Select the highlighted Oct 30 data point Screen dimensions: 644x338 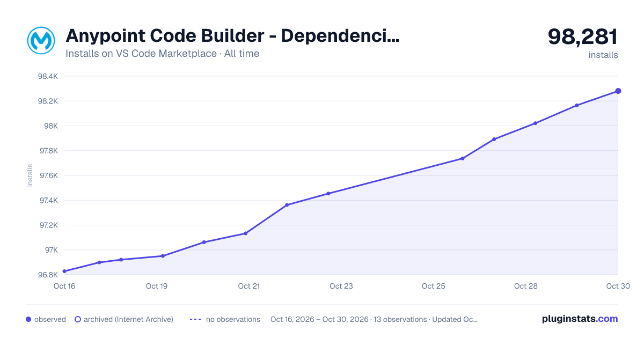point(618,91)
